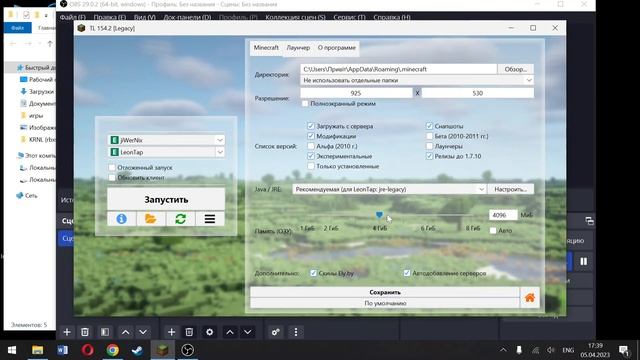Viewport: 640px width, 360px height.
Task: Enable Авто memory checkbox
Action: (493, 231)
